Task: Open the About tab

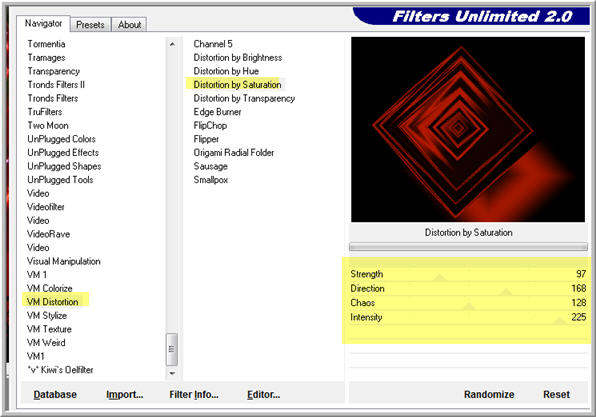Action: tap(129, 25)
